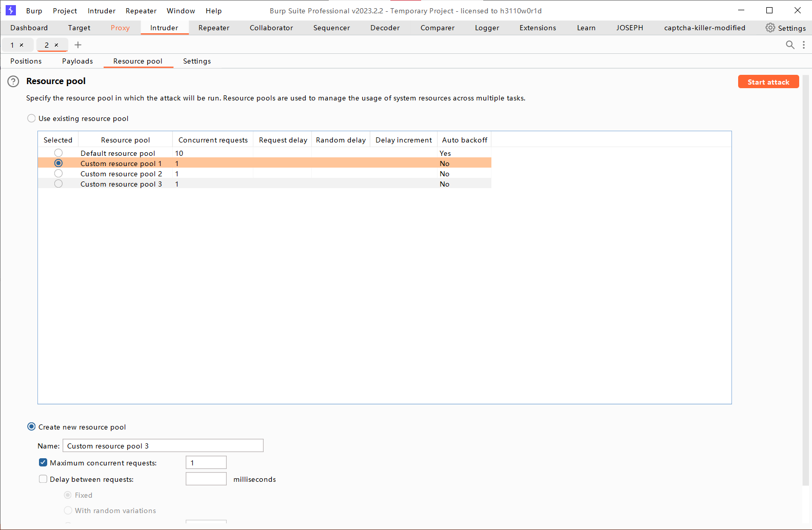812x530 pixels.
Task: Toggle Maximum concurrent requests checkbox
Action: (43, 462)
